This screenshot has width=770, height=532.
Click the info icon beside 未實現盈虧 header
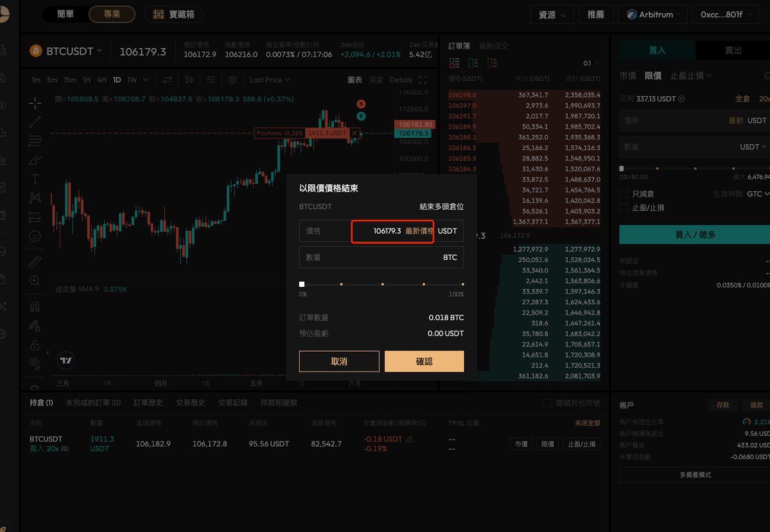pos(423,422)
